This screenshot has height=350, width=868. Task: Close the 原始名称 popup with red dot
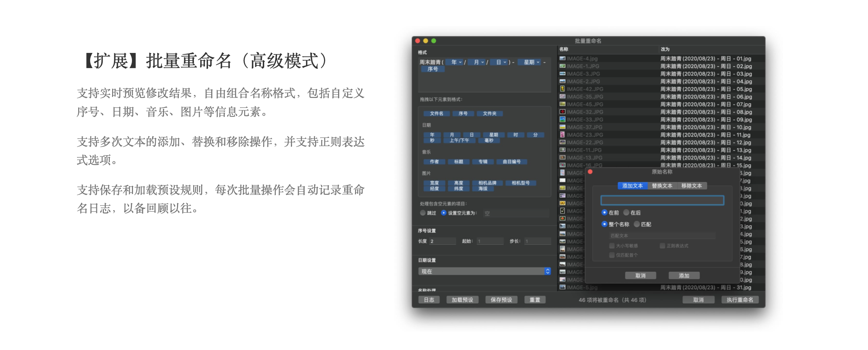point(590,172)
